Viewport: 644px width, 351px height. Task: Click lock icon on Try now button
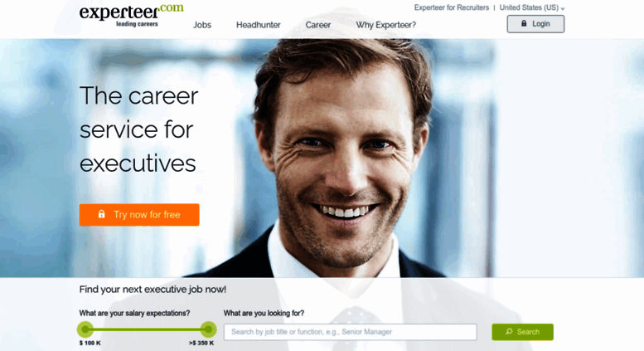[101, 214]
